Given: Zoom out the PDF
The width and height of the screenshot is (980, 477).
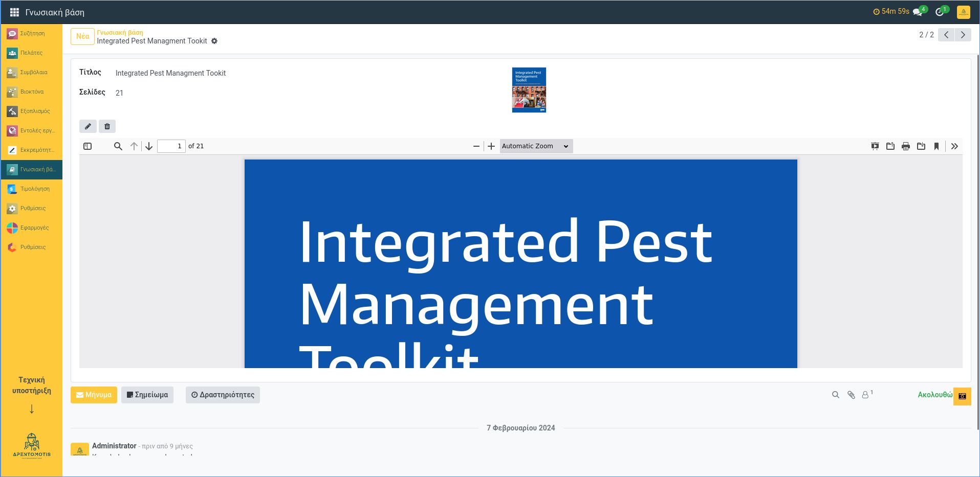Looking at the screenshot, I should pyautogui.click(x=476, y=146).
